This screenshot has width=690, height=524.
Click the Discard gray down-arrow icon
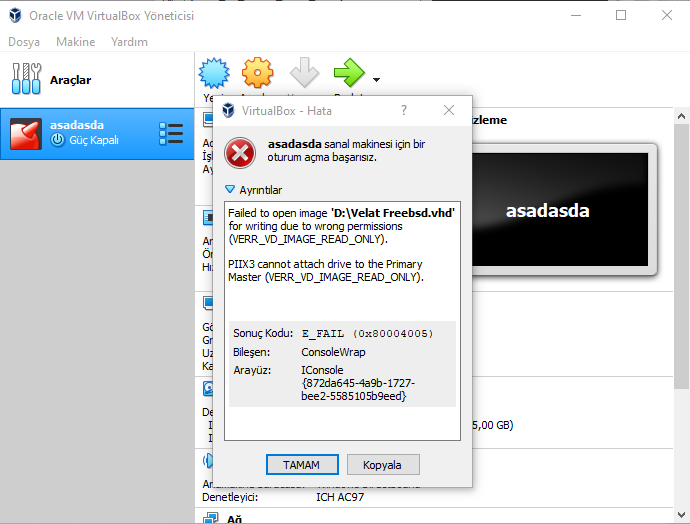coord(304,73)
